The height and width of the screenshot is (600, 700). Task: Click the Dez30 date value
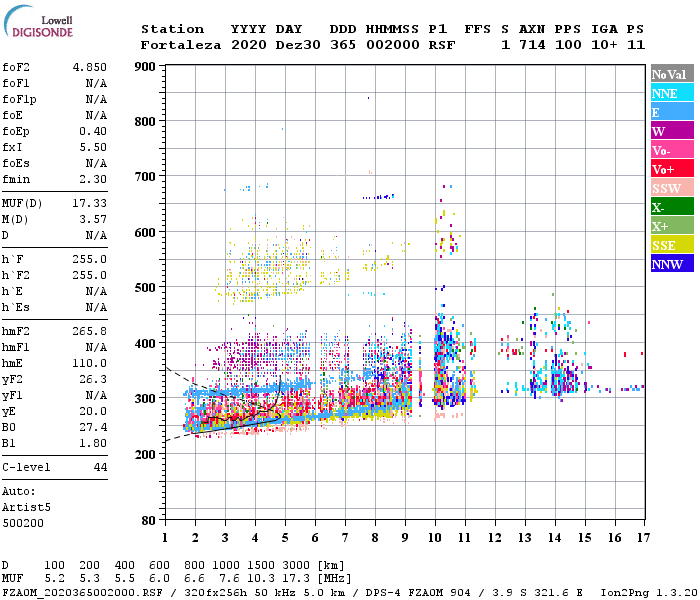pyautogui.click(x=298, y=45)
